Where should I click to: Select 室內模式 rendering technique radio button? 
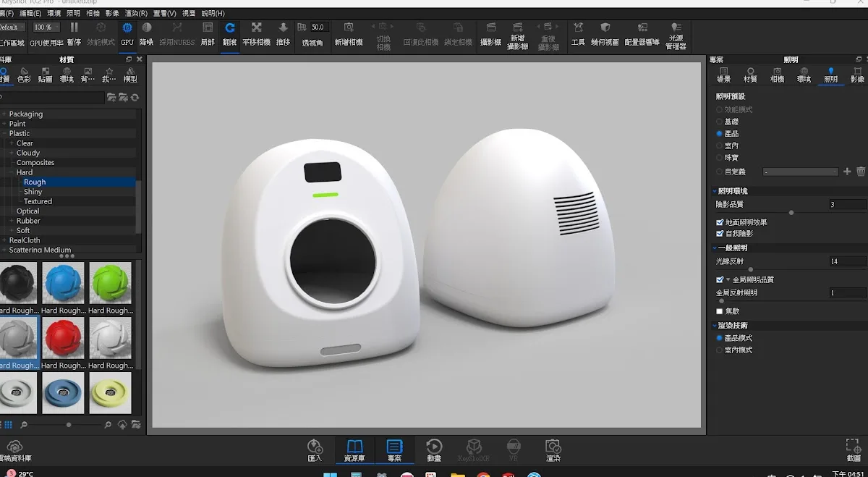pyautogui.click(x=720, y=350)
